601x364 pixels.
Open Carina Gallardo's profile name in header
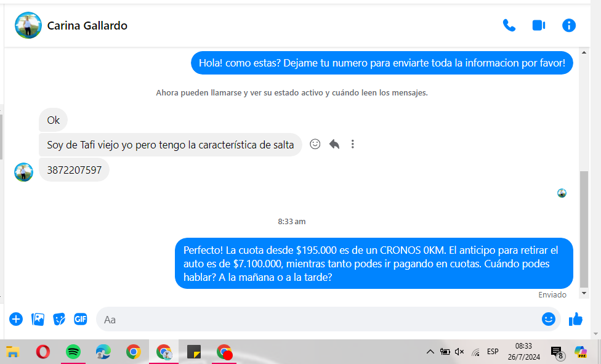pyautogui.click(x=87, y=26)
